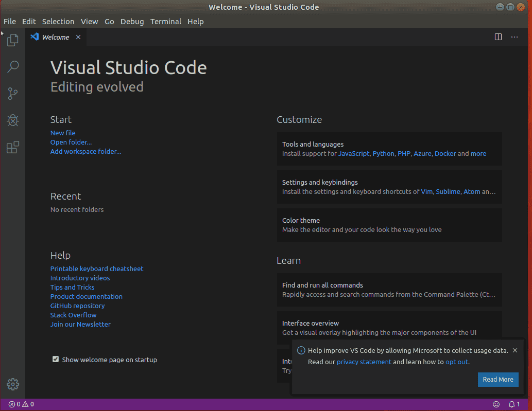532x411 pixels.
Task: Open the Extensions view icon
Action: click(x=12, y=148)
